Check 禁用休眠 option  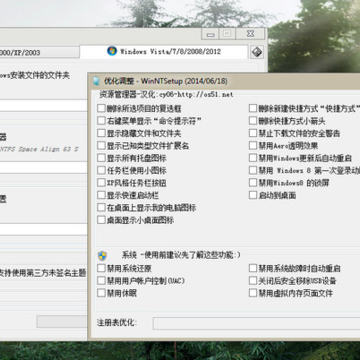pyautogui.click(x=101, y=293)
